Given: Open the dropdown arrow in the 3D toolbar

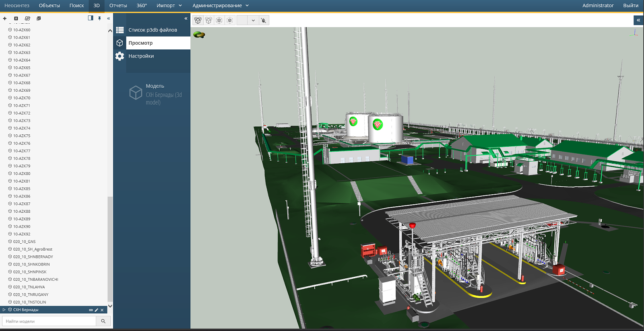Looking at the screenshot, I should point(253,21).
